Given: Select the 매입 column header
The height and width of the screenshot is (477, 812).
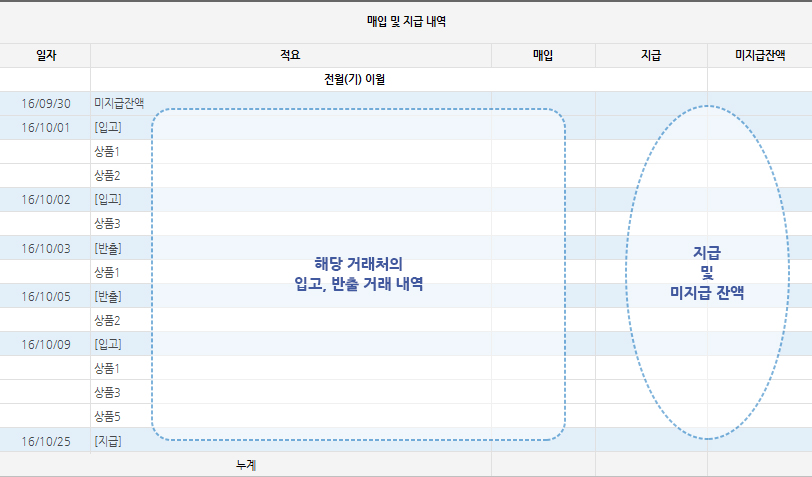Looking at the screenshot, I should [x=543, y=55].
